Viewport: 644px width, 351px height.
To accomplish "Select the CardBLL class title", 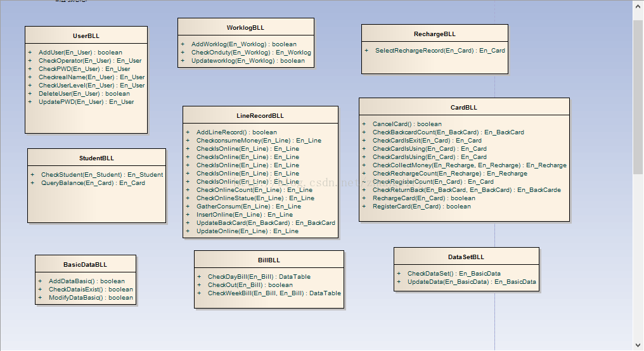I will point(464,108).
